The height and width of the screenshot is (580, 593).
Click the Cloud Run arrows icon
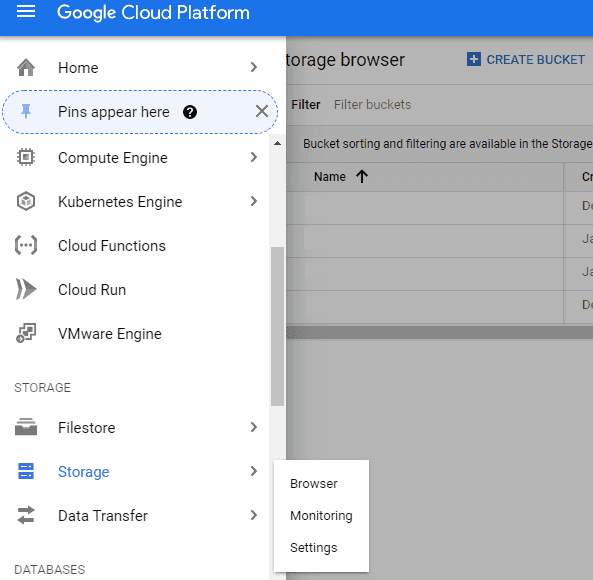26,289
